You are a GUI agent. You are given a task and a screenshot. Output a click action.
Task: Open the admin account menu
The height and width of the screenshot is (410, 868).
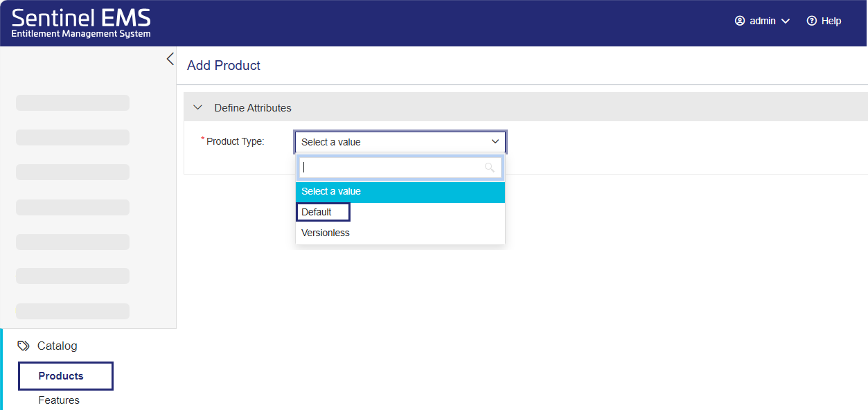[762, 21]
